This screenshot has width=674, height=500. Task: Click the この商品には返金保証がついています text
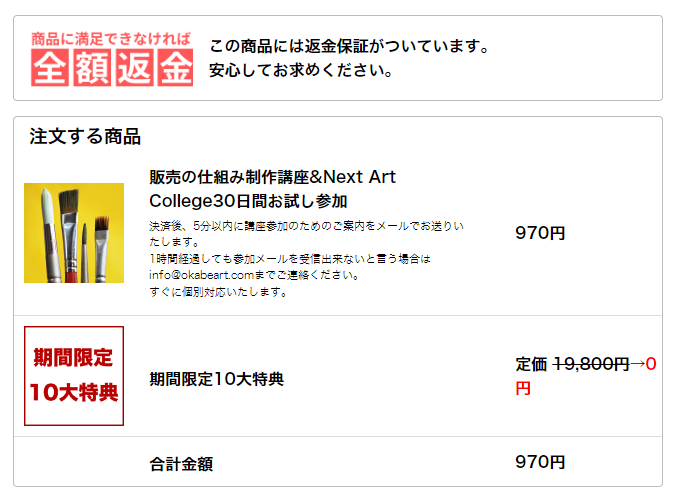(349, 46)
